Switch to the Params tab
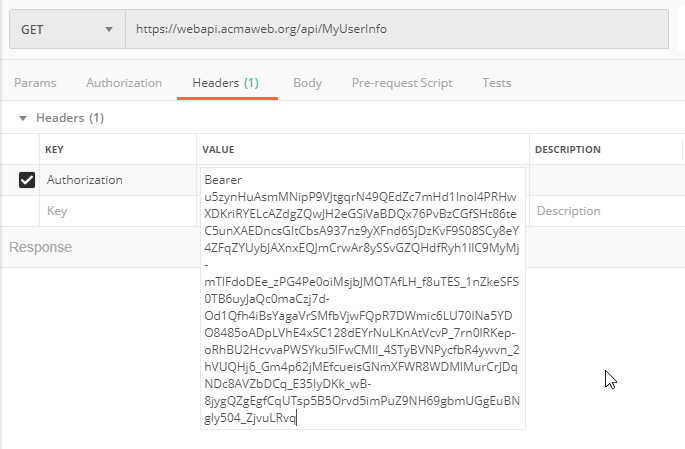 coord(35,83)
